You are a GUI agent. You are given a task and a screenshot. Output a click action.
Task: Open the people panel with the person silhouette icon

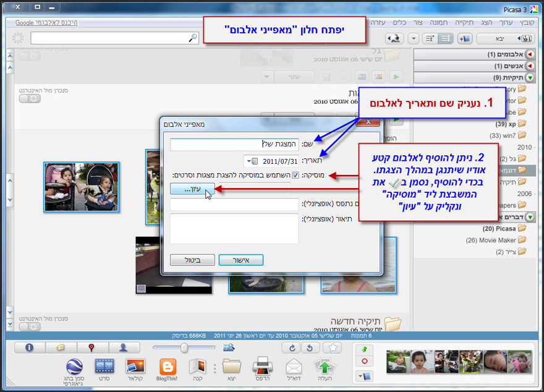[124, 347]
